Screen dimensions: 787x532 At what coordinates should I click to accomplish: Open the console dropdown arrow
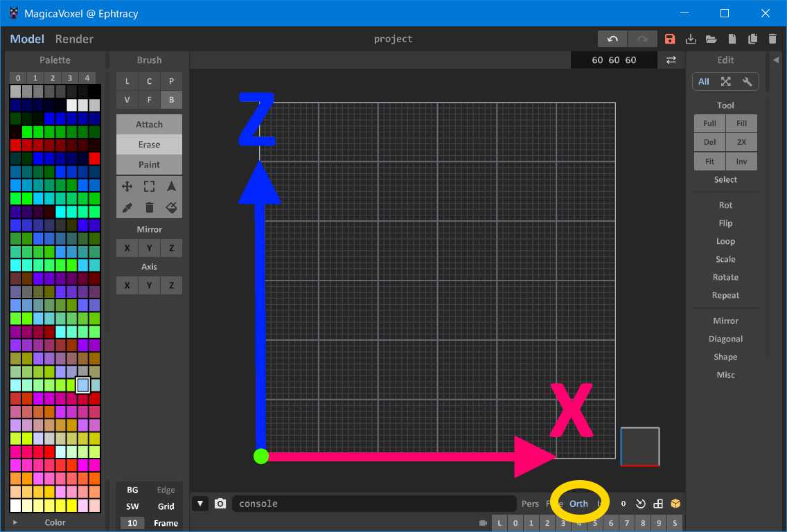pos(200,504)
